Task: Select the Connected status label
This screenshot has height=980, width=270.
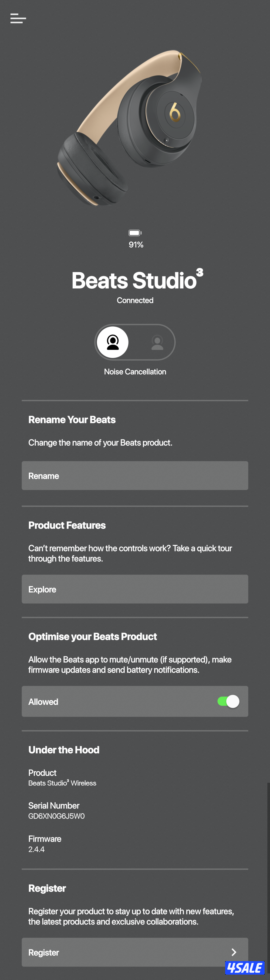Action: point(135,300)
